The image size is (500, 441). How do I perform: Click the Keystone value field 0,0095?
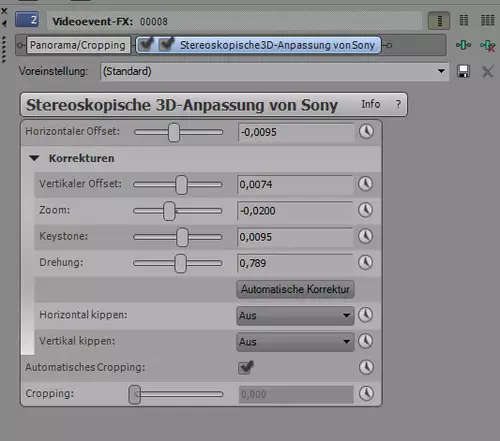pyautogui.click(x=295, y=237)
